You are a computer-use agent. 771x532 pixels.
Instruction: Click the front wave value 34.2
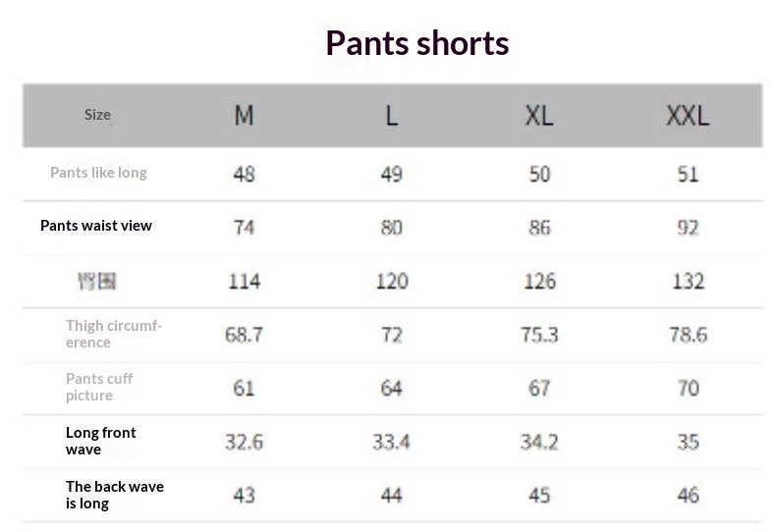click(x=539, y=442)
